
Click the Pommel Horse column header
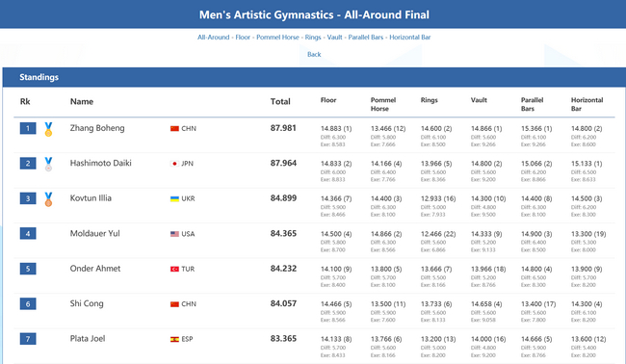point(383,104)
